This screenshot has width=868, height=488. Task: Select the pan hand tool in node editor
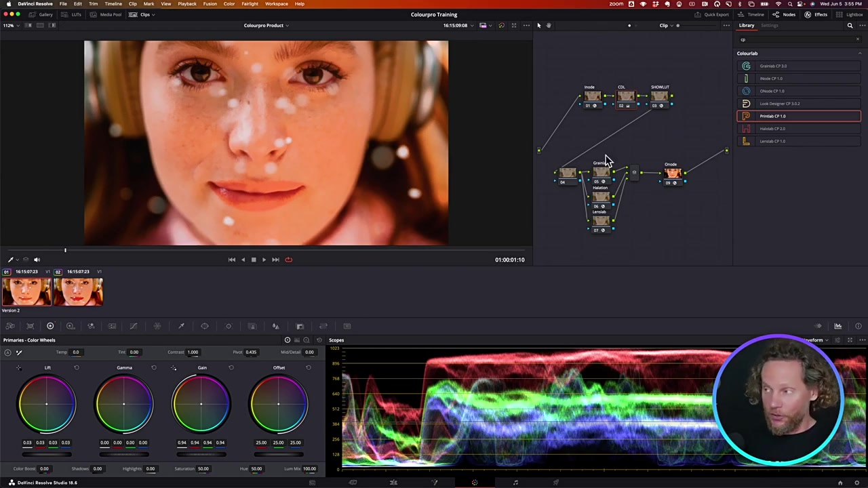point(549,26)
